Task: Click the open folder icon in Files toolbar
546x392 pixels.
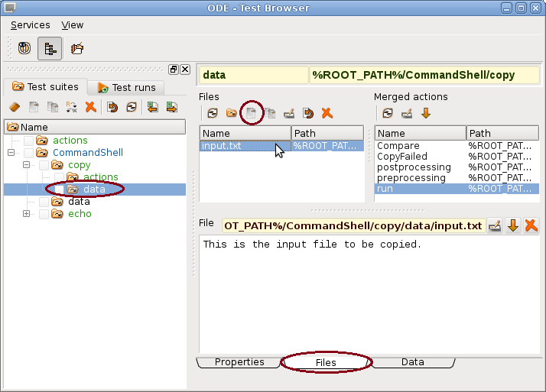Action: pos(231,113)
